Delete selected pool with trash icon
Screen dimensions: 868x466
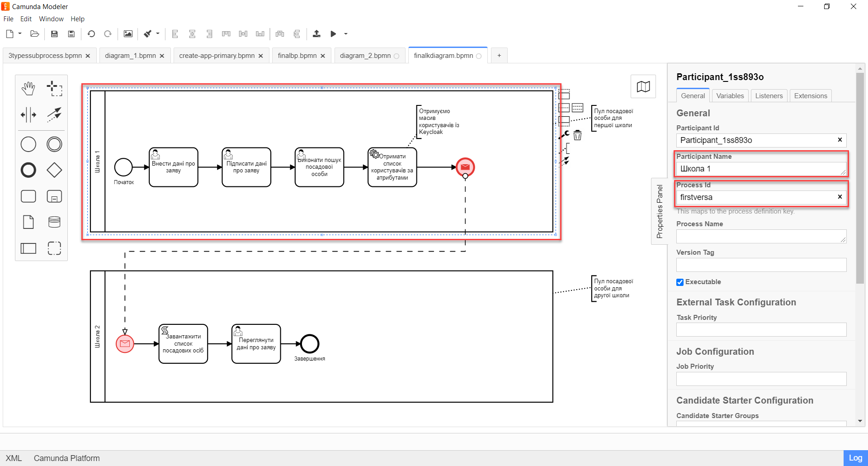point(577,135)
